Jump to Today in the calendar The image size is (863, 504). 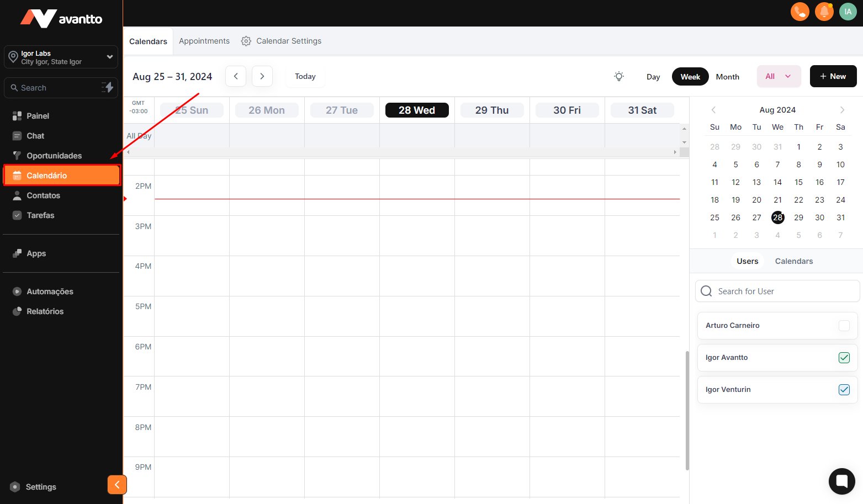pyautogui.click(x=305, y=77)
